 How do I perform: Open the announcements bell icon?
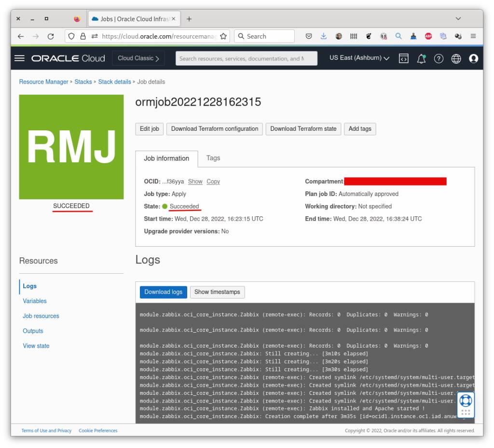pyautogui.click(x=421, y=58)
